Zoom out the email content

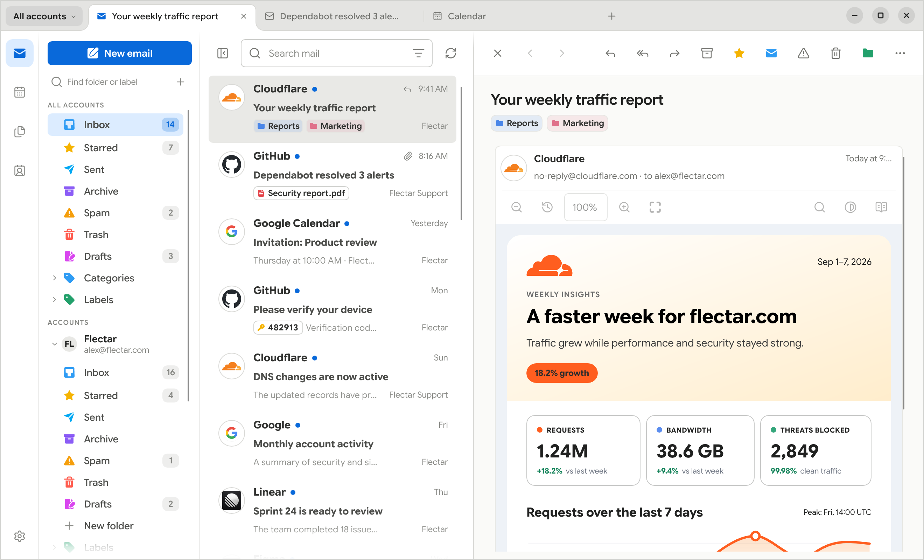[x=516, y=207]
